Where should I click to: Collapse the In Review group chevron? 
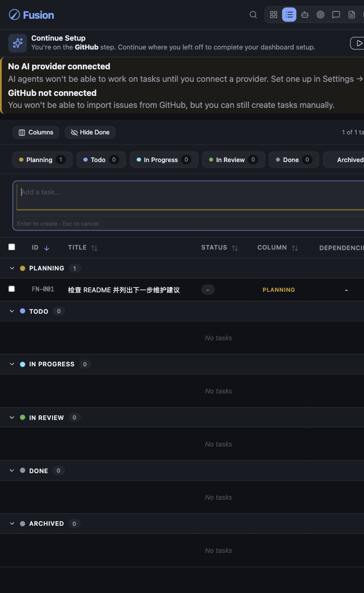tap(12, 417)
